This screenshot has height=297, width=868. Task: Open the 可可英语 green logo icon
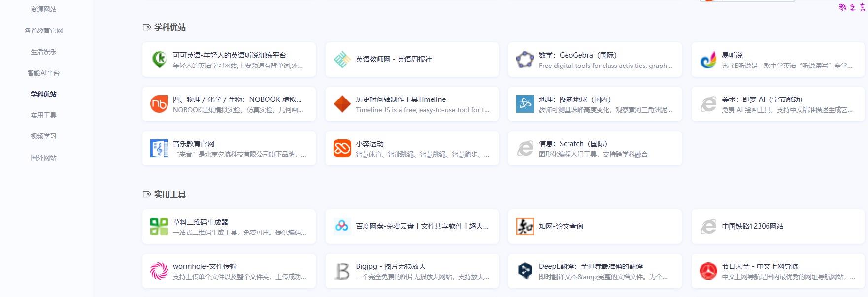[x=159, y=60]
